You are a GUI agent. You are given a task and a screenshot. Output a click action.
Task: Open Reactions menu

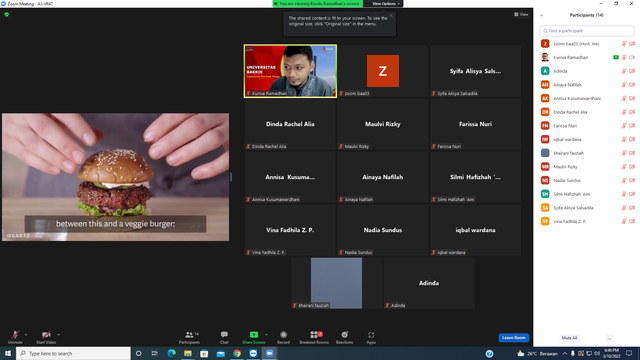[x=344, y=337]
